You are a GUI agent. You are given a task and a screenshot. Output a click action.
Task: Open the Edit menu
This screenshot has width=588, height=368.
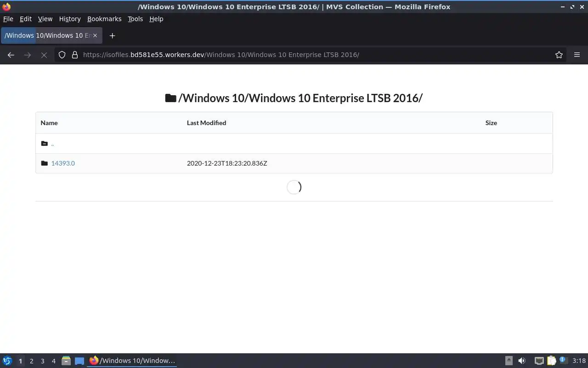click(26, 19)
